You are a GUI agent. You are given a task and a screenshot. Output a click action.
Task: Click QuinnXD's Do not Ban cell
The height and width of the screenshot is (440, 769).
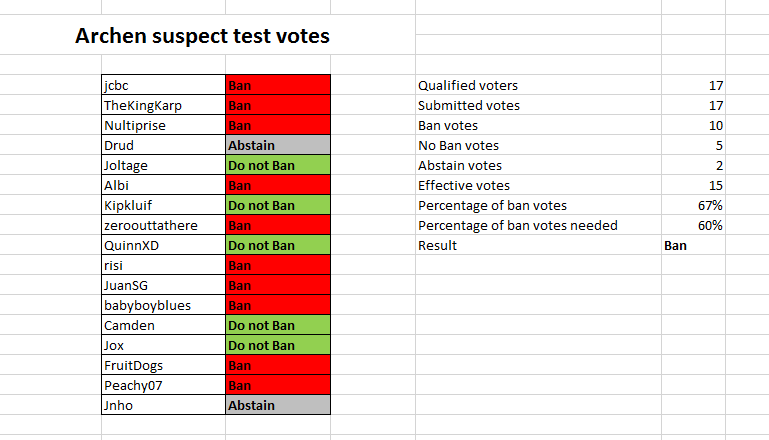tap(278, 245)
